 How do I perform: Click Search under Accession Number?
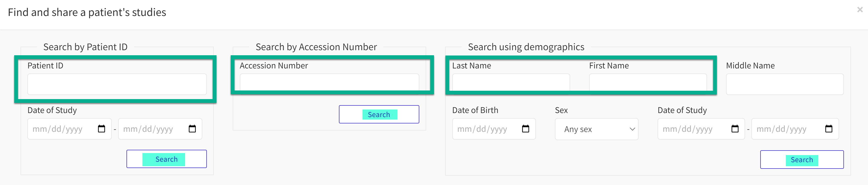point(379,114)
